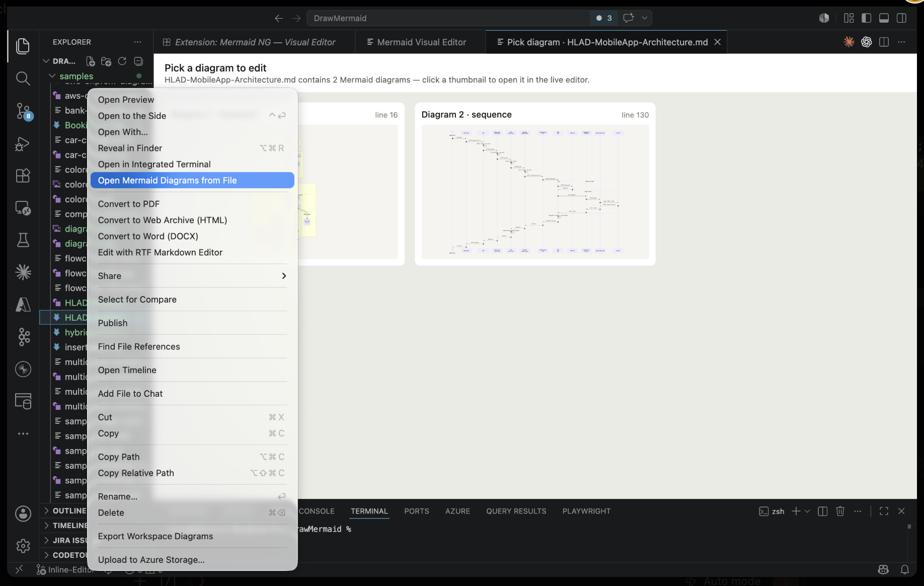Select Copy Relative Path

tap(192, 473)
